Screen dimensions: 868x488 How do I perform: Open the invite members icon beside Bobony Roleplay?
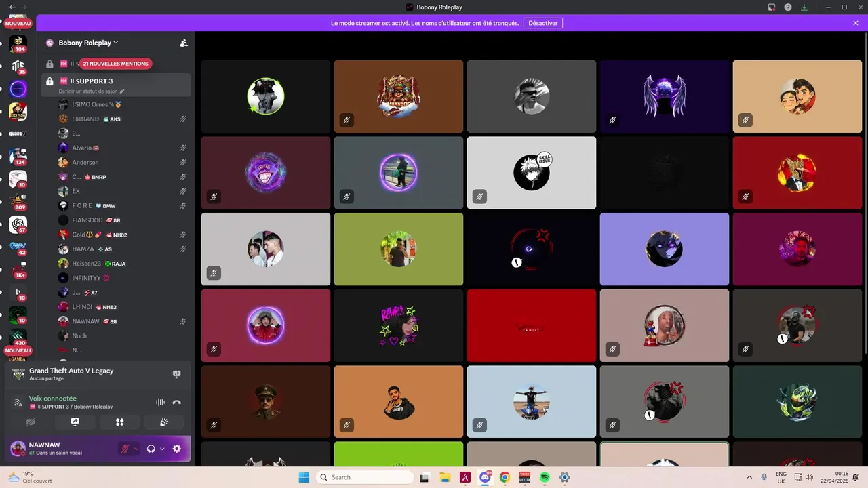[183, 43]
